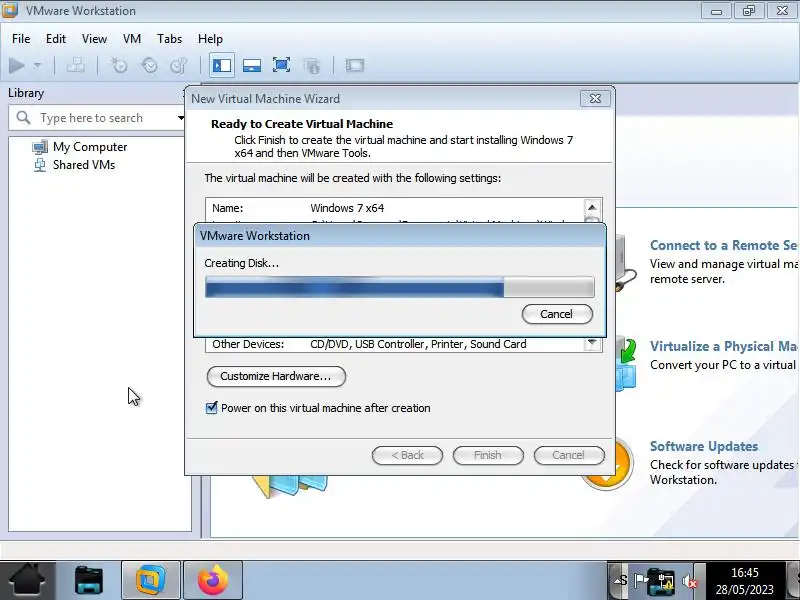Open the Tabs menu

click(169, 39)
